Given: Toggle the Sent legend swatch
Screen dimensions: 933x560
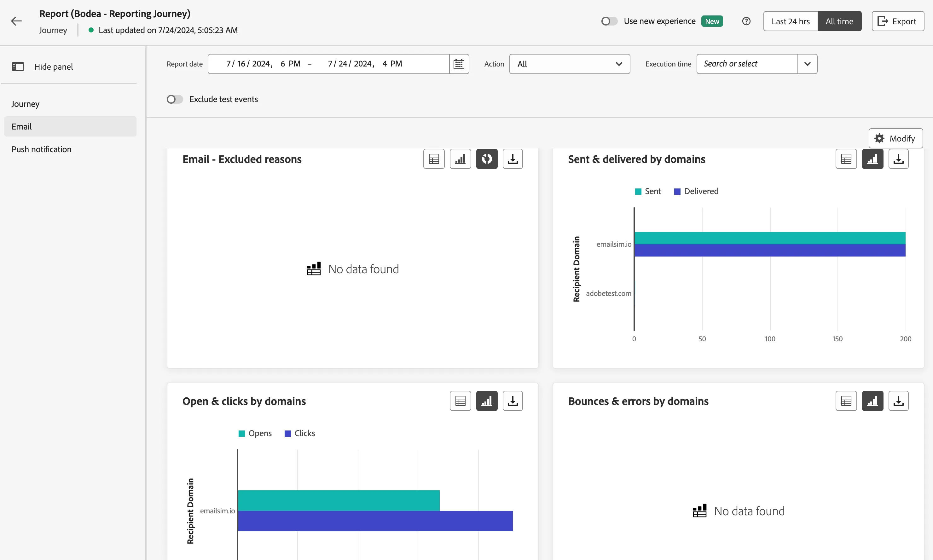Looking at the screenshot, I should [638, 191].
